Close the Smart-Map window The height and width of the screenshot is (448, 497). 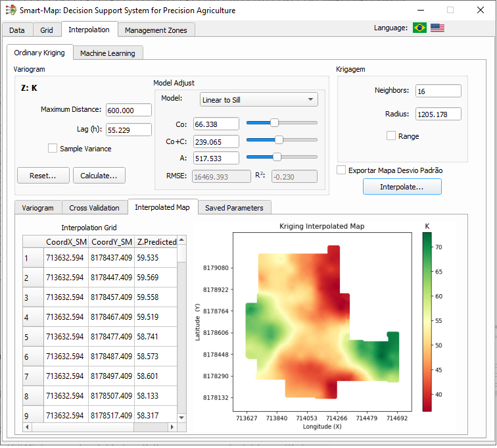[x=480, y=10]
